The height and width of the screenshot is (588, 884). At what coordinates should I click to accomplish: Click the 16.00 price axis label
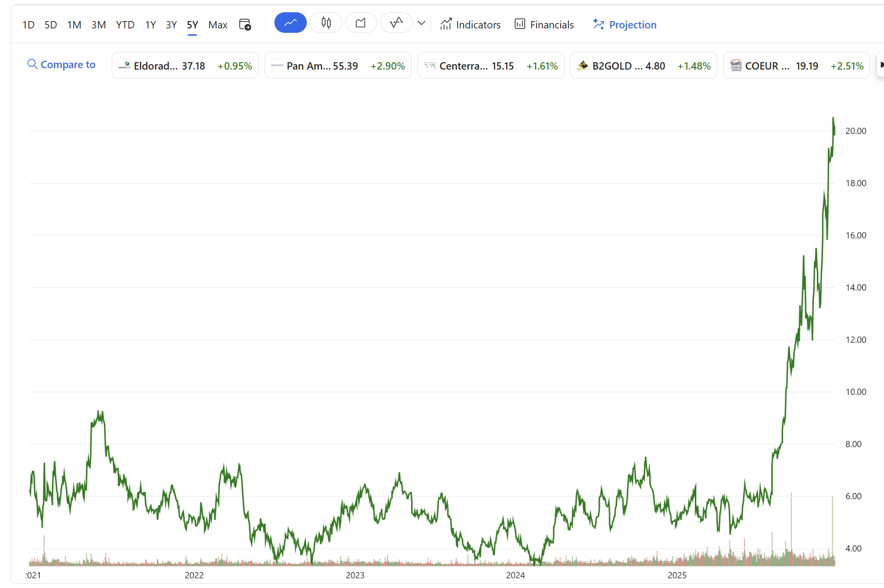pos(856,236)
